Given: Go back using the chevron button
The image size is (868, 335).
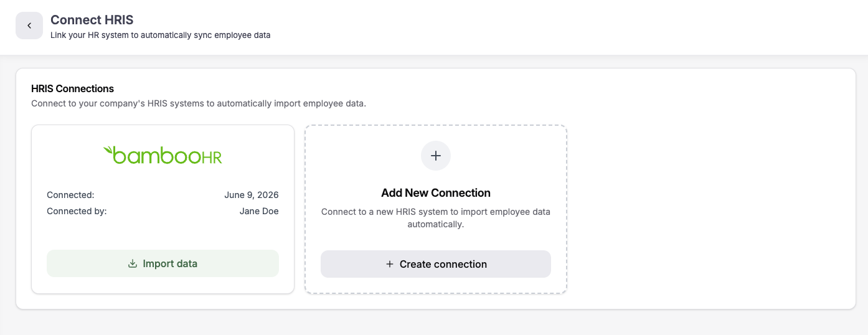Looking at the screenshot, I should [29, 26].
